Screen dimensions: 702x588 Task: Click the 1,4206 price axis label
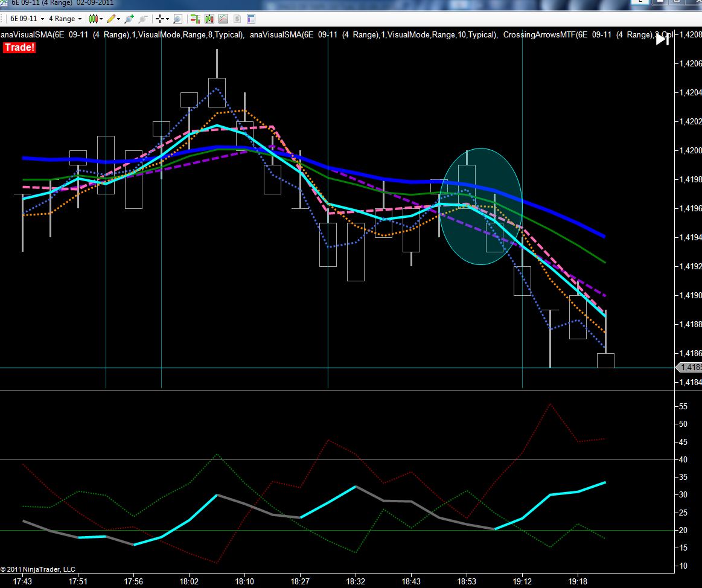[690, 63]
